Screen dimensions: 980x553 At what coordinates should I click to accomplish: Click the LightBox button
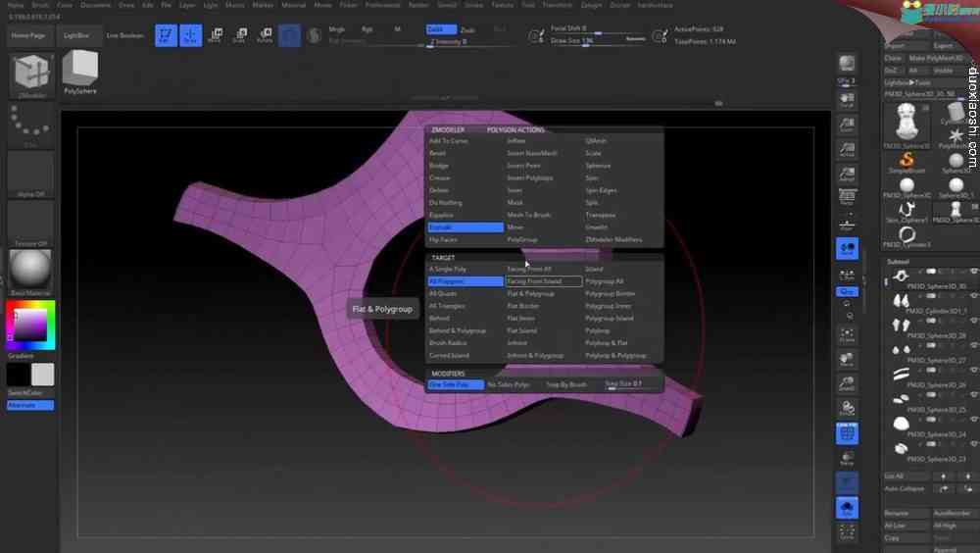coord(76,35)
